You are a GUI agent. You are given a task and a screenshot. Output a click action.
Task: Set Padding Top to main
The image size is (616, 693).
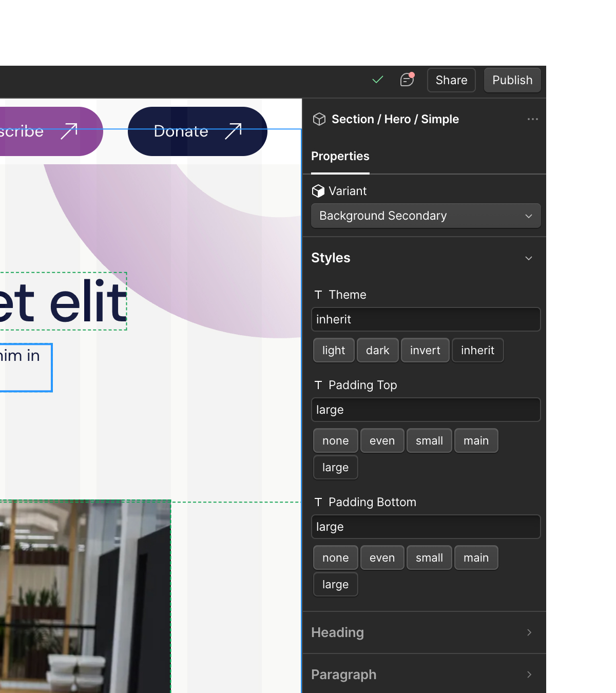point(476,440)
